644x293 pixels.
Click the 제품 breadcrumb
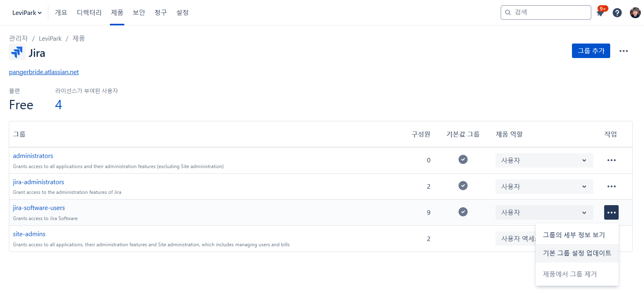[x=79, y=38]
